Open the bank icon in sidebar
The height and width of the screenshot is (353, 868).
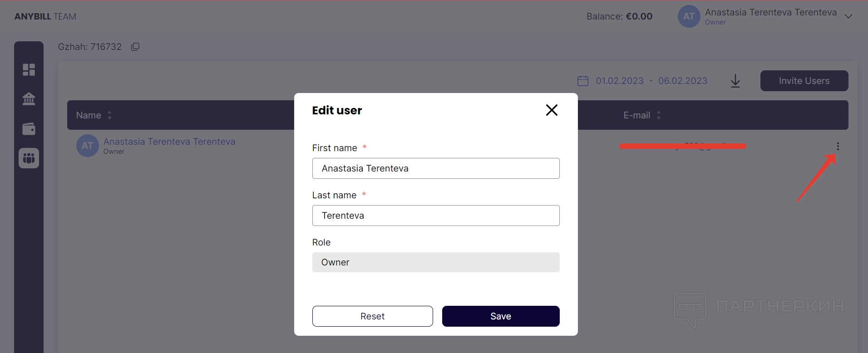[29, 99]
